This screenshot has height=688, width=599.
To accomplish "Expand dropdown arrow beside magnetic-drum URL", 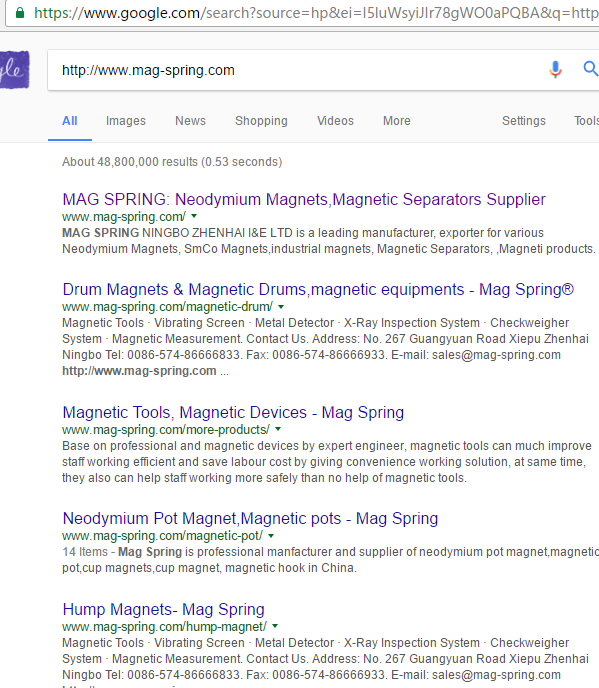I will (x=281, y=306).
